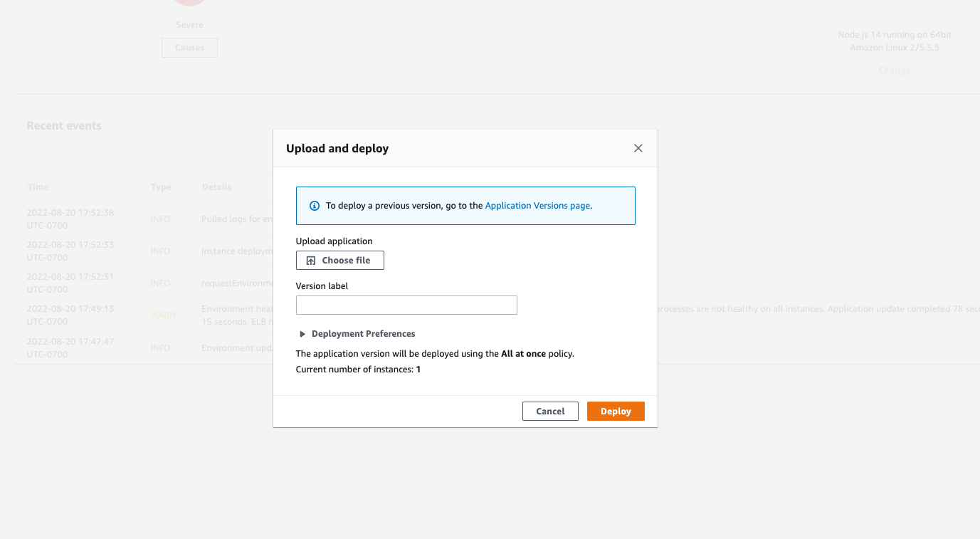
Task: Deploy the application version
Action: tap(615, 411)
